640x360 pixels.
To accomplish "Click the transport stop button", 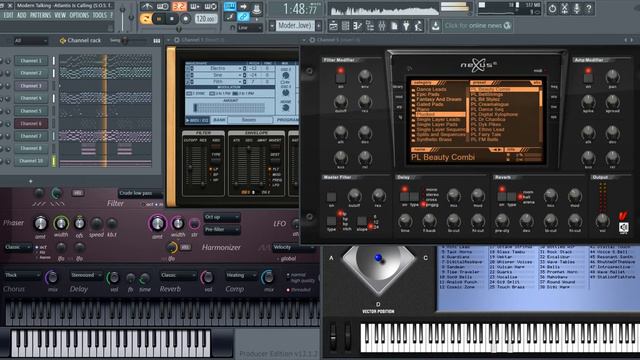I will (x=172, y=19).
